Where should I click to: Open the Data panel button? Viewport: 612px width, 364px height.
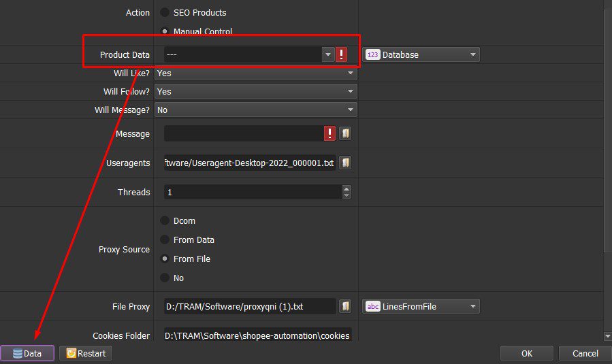(x=27, y=353)
